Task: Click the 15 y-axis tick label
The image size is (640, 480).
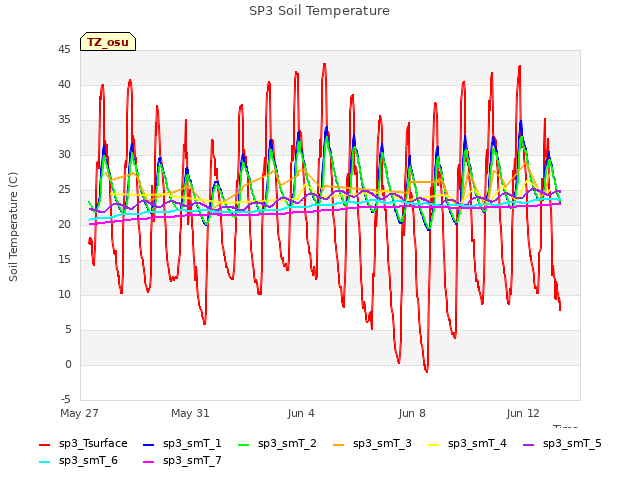Action: coord(64,259)
